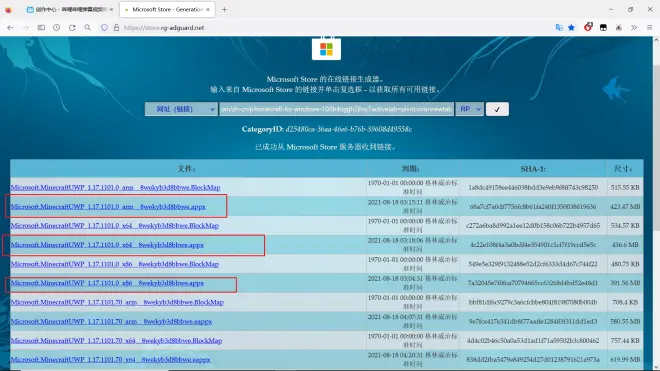The height and width of the screenshot is (371, 660).
Task: Open the RP ring dropdown
Action: pos(470,109)
